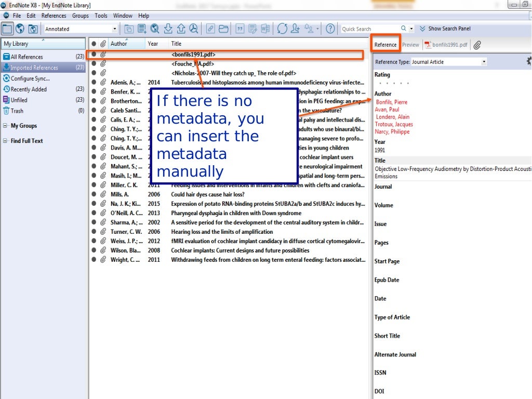Open the Help question mark icon

(330, 29)
